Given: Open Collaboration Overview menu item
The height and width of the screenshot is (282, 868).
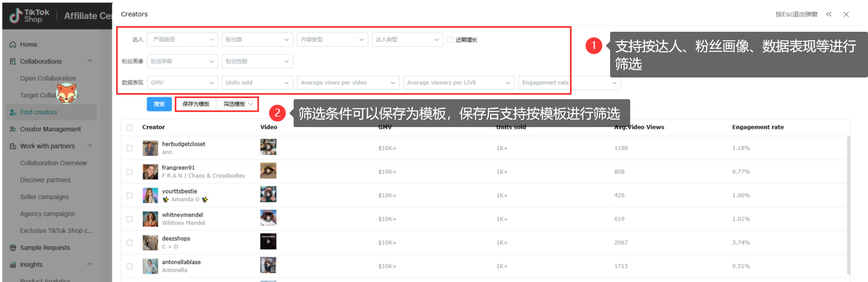Looking at the screenshot, I should 54,163.
